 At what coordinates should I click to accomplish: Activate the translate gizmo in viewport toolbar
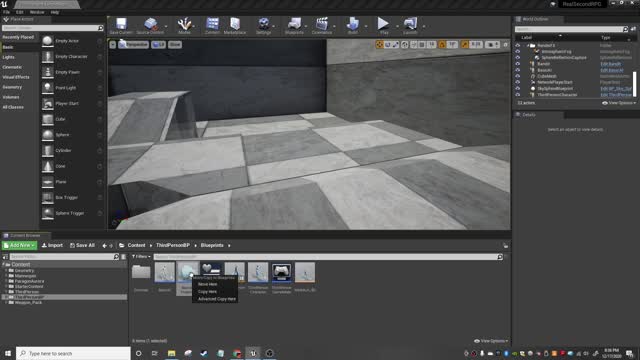tap(380, 44)
